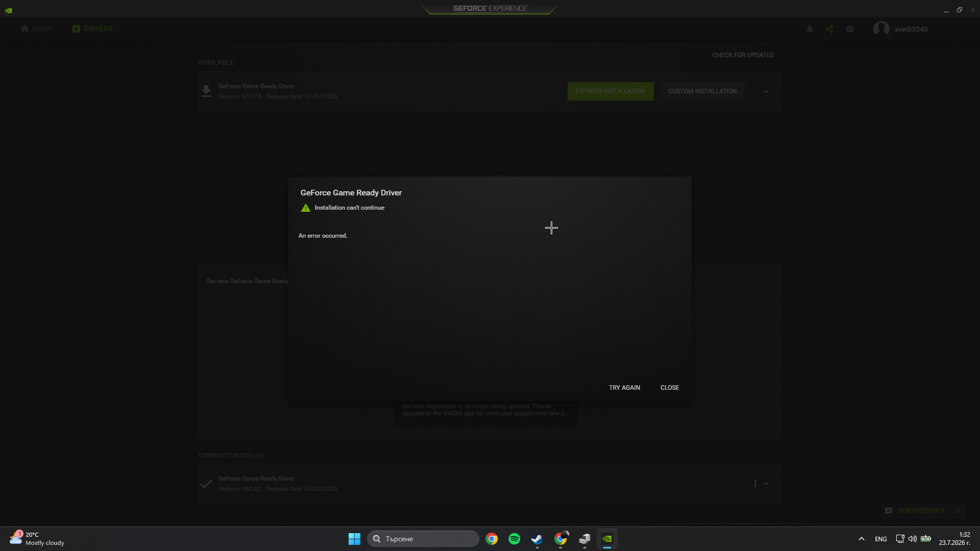Click the ENG language indicator
Screen dimensions: 980x551
point(881,539)
